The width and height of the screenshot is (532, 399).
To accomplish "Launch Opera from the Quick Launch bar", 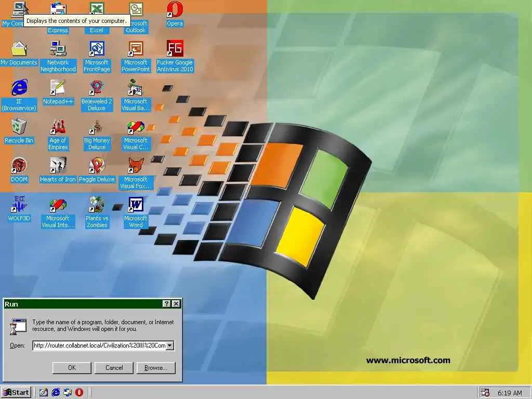I will coord(79,393).
